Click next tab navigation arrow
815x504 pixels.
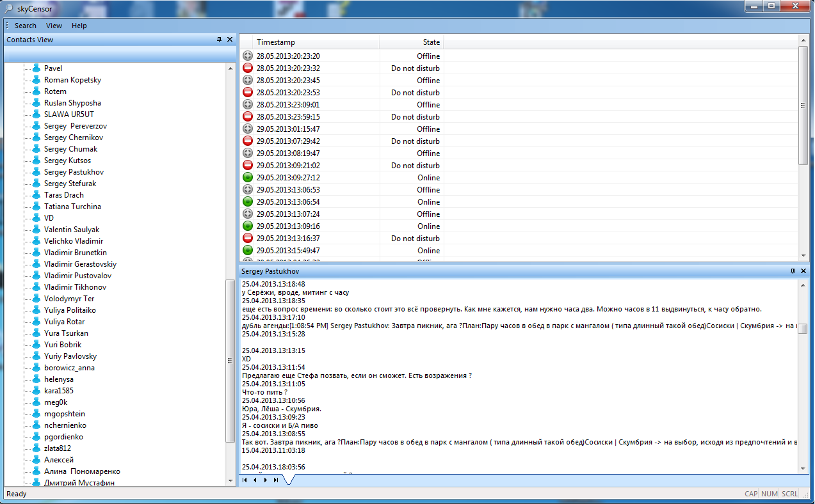(x=265, y=479)
